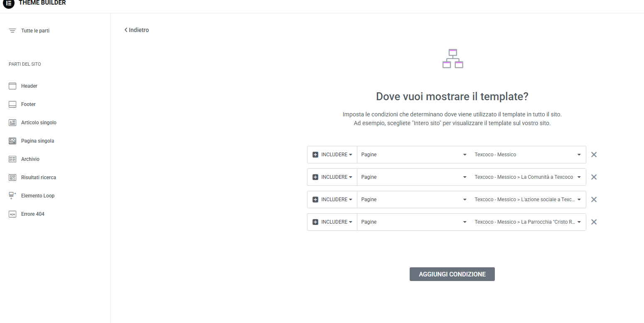Open INCLUDERE dropdown on the last condition
The width and height of the screenshot is (644, 323).
click(x=332, y=222)
